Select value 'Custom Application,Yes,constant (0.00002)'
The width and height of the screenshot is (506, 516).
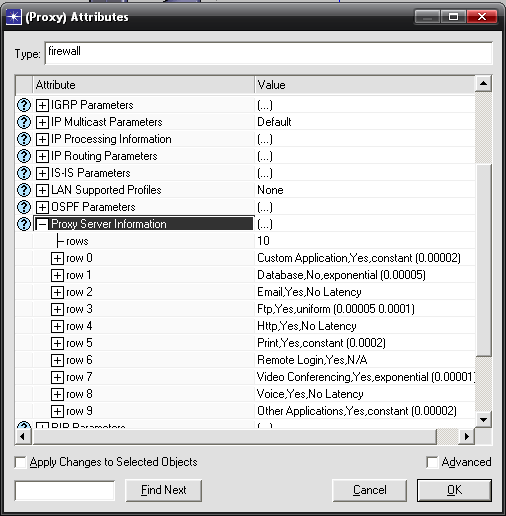point(359,258)
